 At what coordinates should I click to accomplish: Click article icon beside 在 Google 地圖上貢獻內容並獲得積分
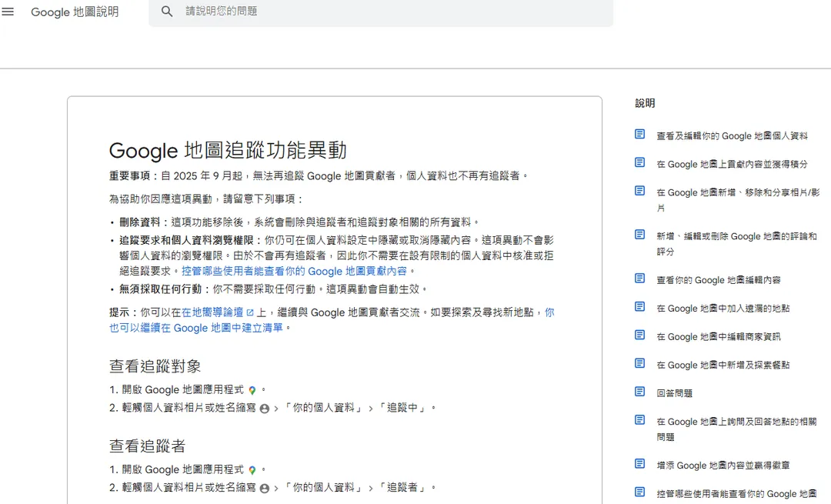click(639, 162)
